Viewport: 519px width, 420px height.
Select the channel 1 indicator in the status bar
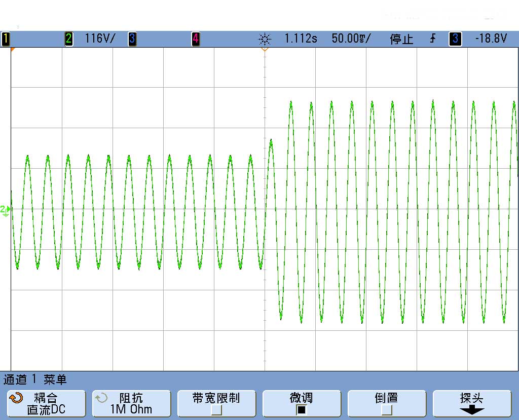(6, 39)
